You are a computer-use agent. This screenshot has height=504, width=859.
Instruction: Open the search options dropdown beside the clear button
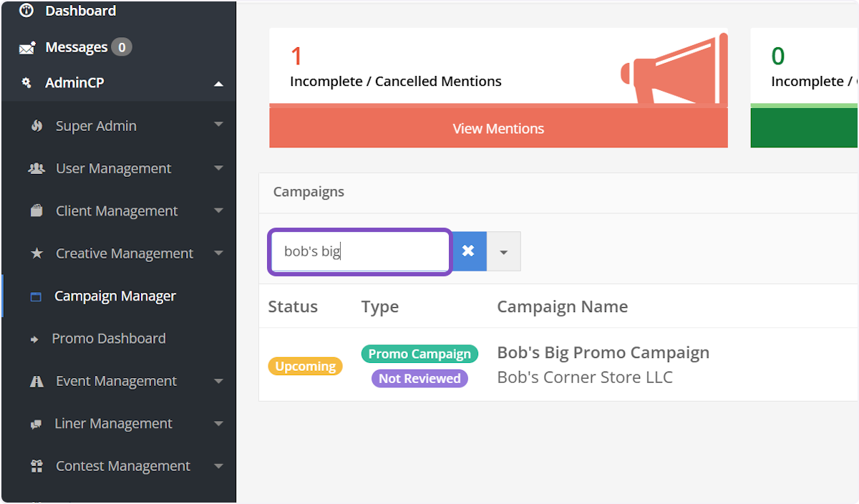point(503,251)
